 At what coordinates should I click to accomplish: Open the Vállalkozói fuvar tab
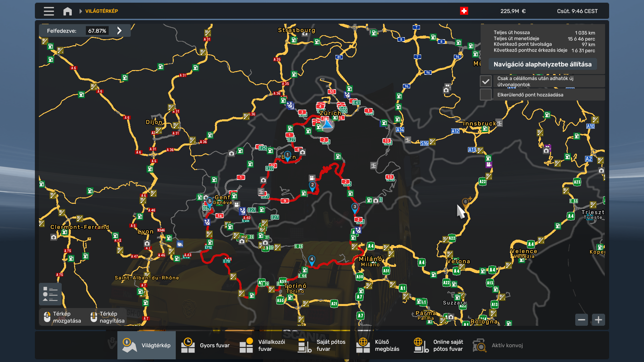pyautogui.click(x=263, y=345)
